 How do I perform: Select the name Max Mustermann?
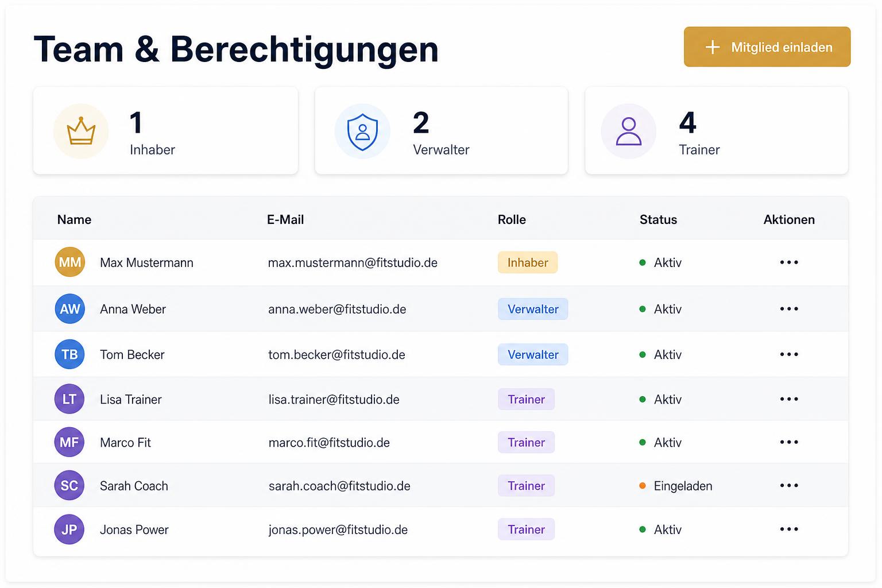tap(146, 262)
